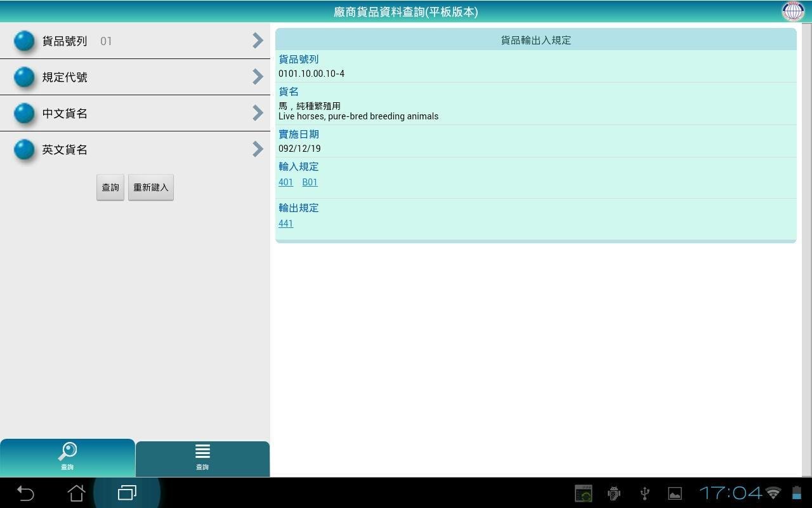
Task: Click the goods code 0101.10.00.10-4
Action: (311, 74)
